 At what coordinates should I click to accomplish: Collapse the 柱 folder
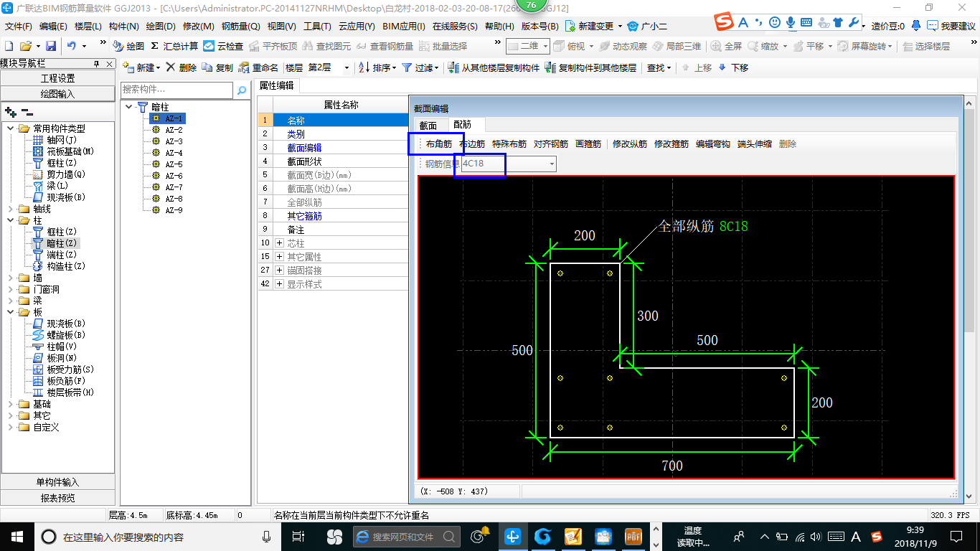[x=11, y=220]
